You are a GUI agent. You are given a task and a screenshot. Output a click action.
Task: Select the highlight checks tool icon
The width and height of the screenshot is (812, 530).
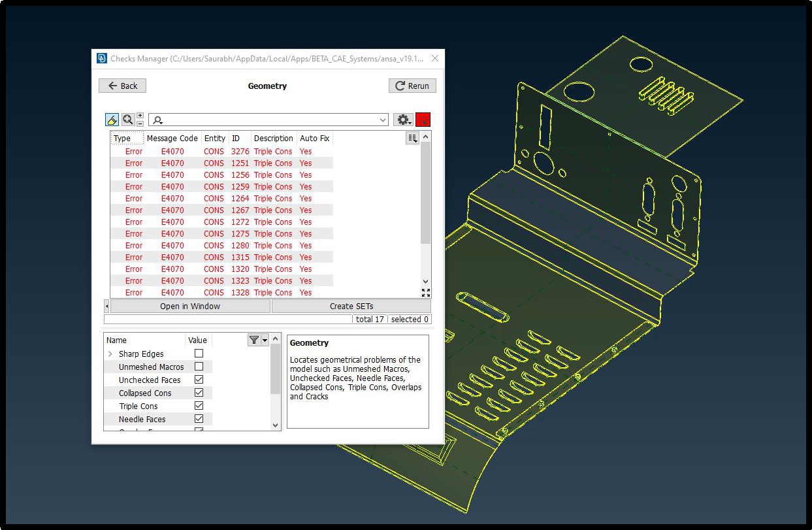pyautogui.click(x=111, y=119)
